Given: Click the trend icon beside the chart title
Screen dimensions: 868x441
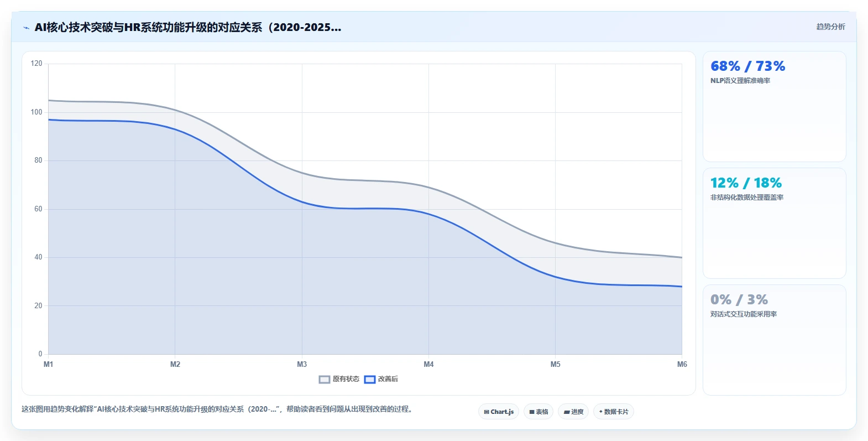Looking at the screenshot, I should point(26,28).
